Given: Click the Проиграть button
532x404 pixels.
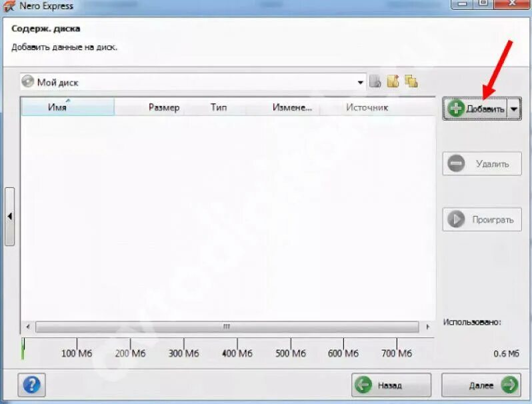Looking at the screenshot, I should (482, 219).
